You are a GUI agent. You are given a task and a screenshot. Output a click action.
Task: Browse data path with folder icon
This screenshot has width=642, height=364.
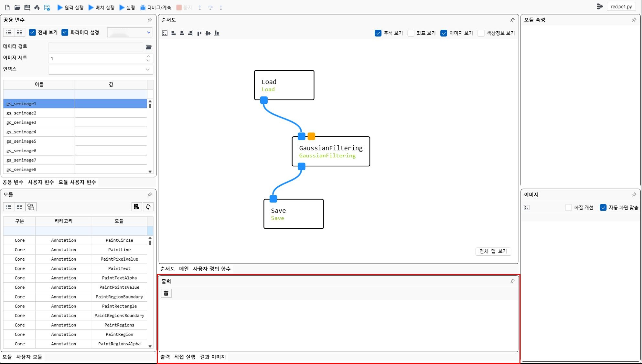point(148,47)
